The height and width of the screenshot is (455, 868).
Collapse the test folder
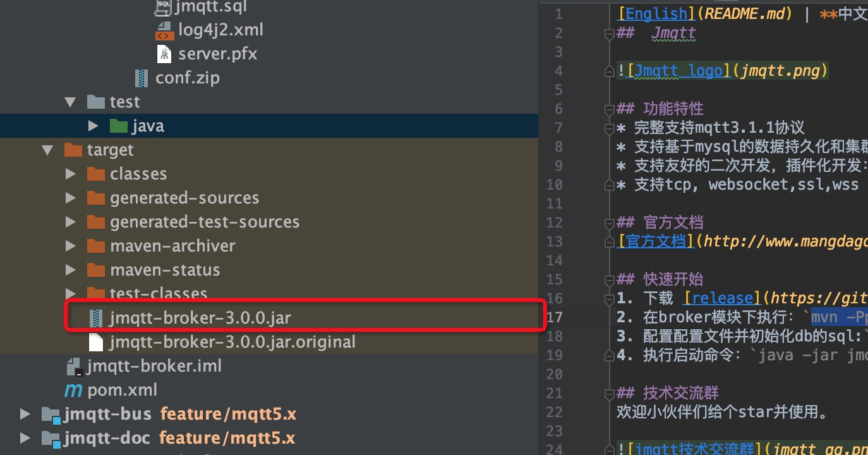(x=70, y=102)
